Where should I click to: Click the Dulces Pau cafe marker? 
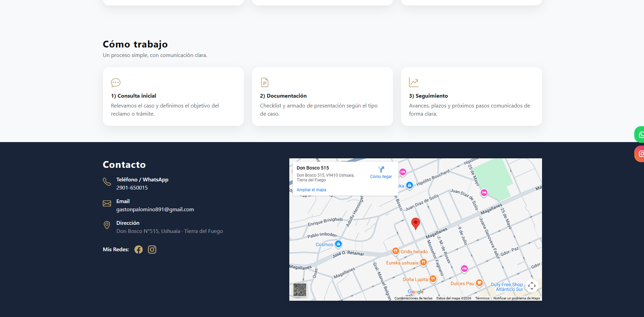479,283
